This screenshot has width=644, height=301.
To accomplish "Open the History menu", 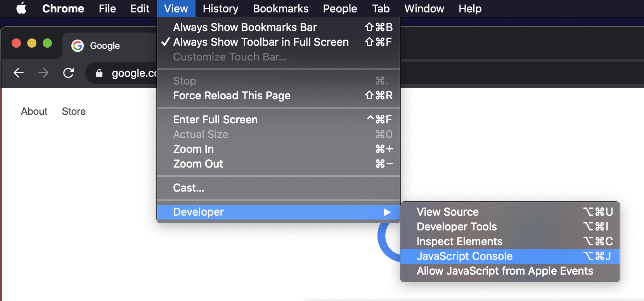I will 220,9.
